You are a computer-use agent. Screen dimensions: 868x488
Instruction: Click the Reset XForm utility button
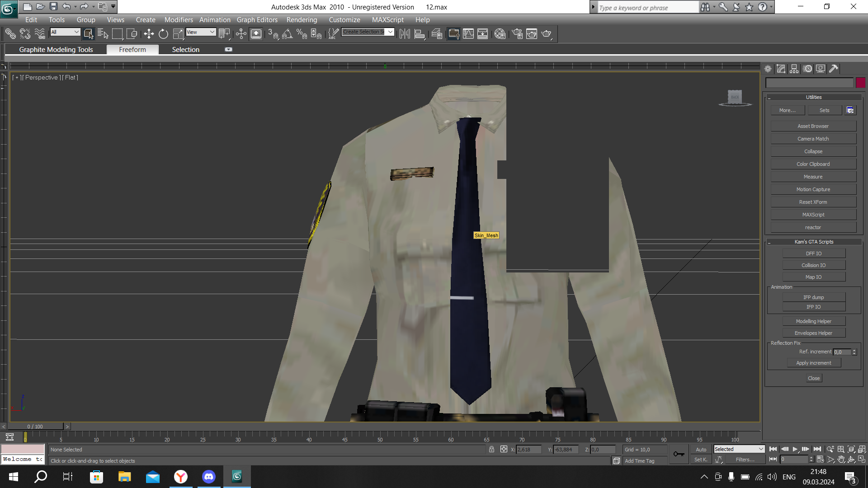813,202
